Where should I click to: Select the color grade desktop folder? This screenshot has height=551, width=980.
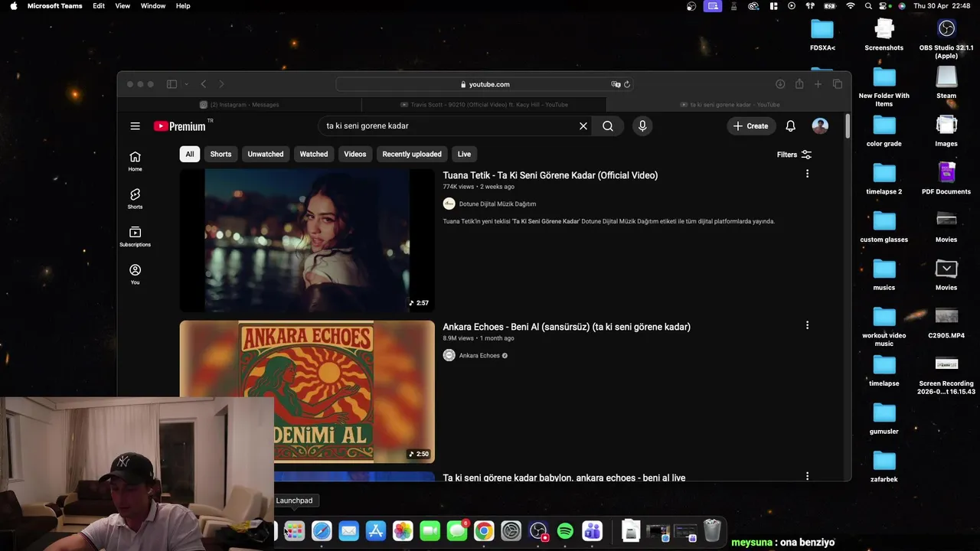[884, 130]
